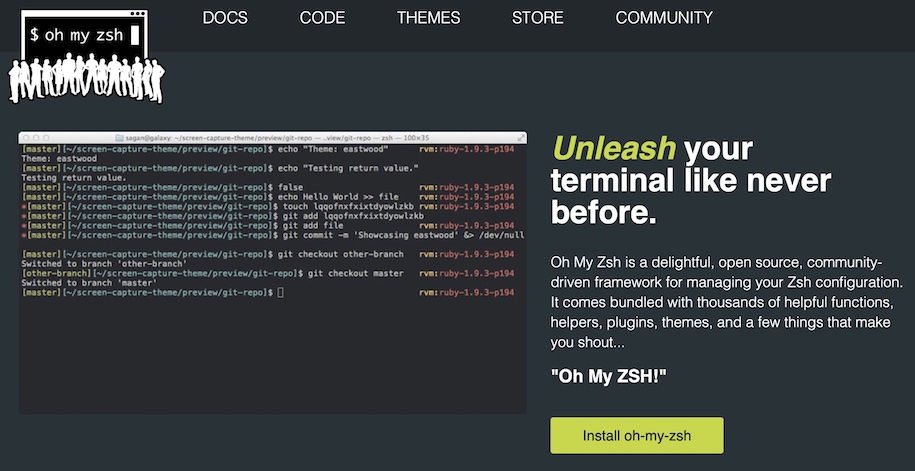Open the CODE menu item
The image size is (915, 471).
pos(322,18)
